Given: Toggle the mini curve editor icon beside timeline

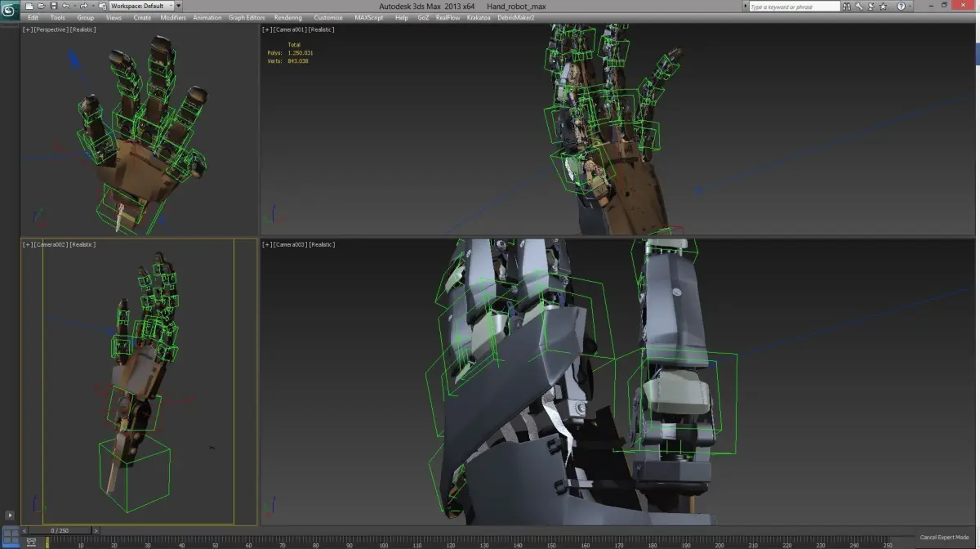Looking at the screenshot, I should click(x=31, y=542).
